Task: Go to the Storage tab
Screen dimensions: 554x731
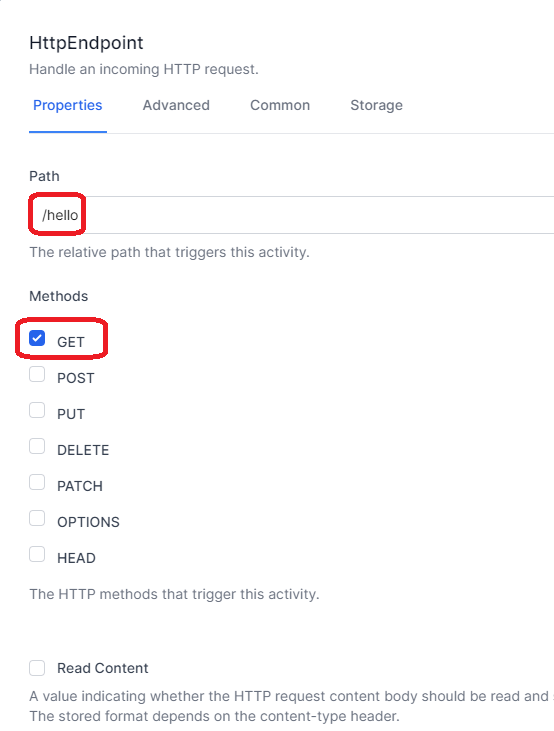Action: (376, 105)
